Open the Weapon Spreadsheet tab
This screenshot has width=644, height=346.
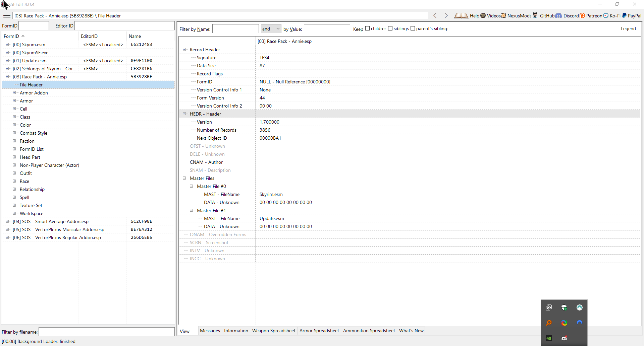(274, 331)
